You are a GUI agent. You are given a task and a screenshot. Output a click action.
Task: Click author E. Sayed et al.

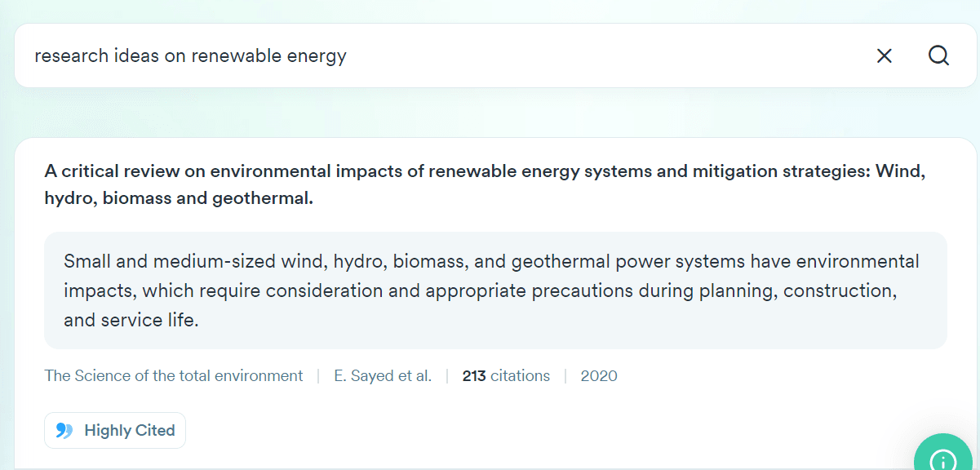[383, 376]
